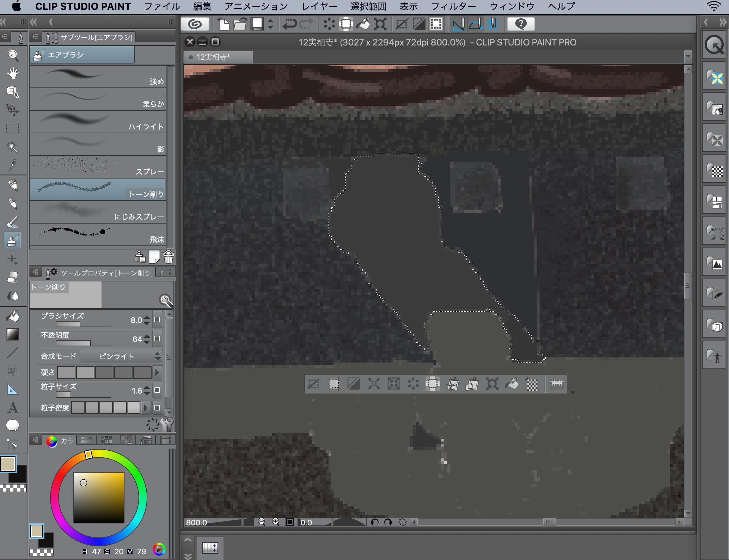The height and width of the screenshot is (560, 729).
Task: Select the Magnifier zoom tool
Action: pos(13,55)
